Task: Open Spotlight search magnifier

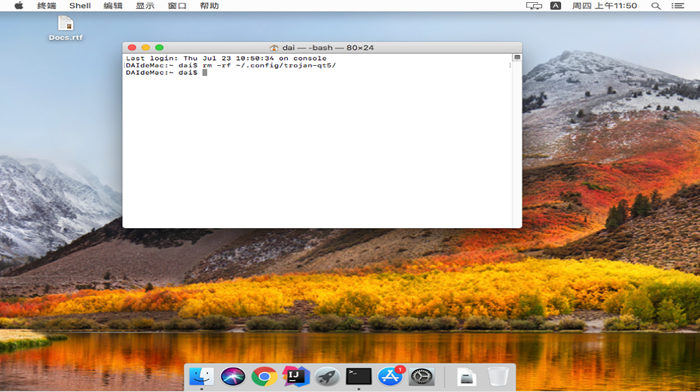Action: point(655,6)
